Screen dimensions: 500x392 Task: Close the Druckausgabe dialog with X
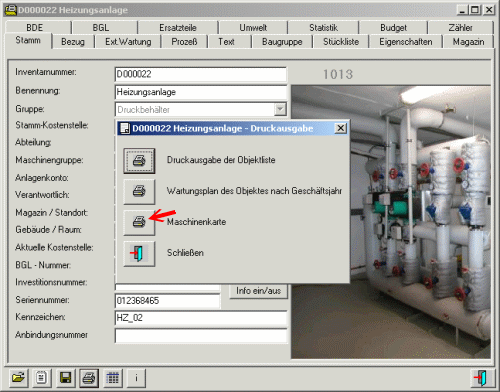(x=340, y=128)
